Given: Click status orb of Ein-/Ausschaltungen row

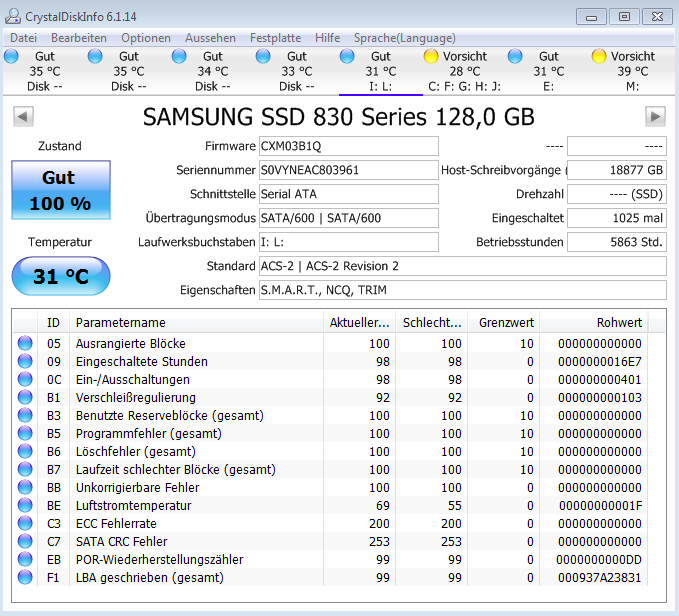Looking at the screenshot, I should click(25, 379).
